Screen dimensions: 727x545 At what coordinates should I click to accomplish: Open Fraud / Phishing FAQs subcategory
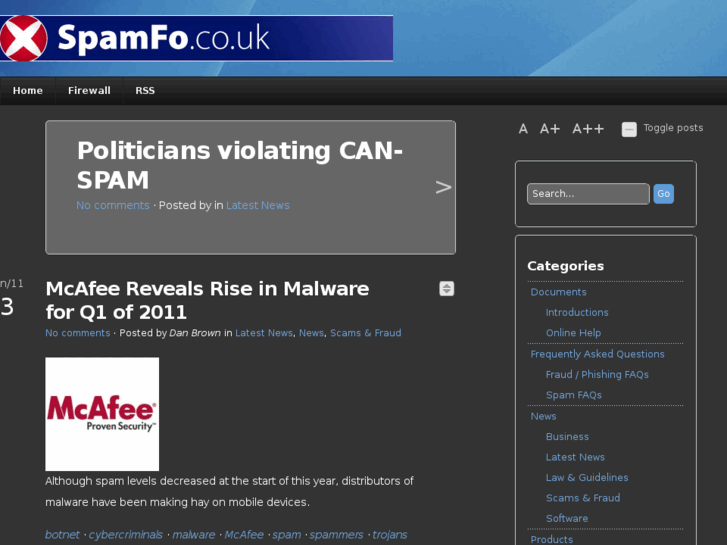click(597, 375)
